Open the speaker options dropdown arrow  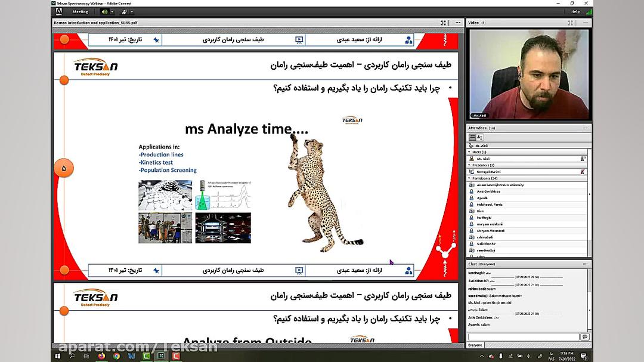(x=112, y=11)
